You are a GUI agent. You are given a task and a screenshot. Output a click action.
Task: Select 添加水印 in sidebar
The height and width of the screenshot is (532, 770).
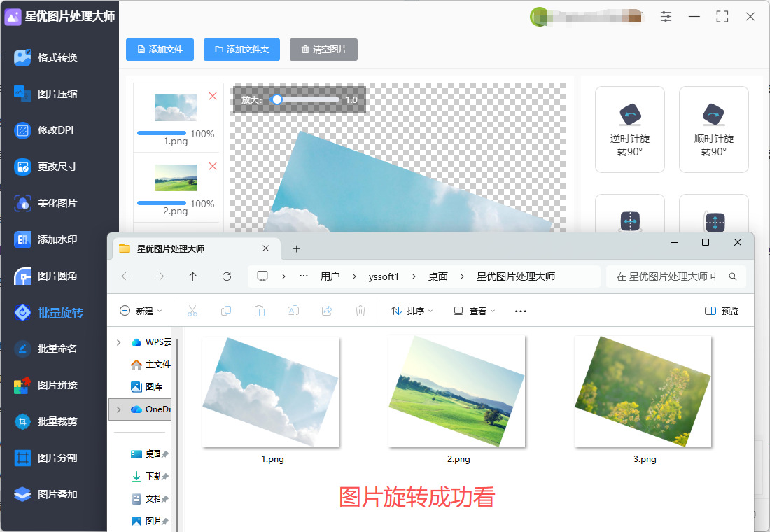pyautogui.click(x=45, y=239)
